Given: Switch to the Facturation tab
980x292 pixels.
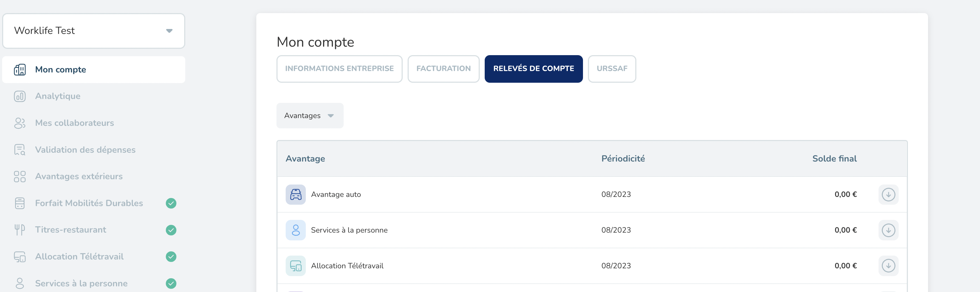Looking at the screenshot, I should [x=443, y=69].
